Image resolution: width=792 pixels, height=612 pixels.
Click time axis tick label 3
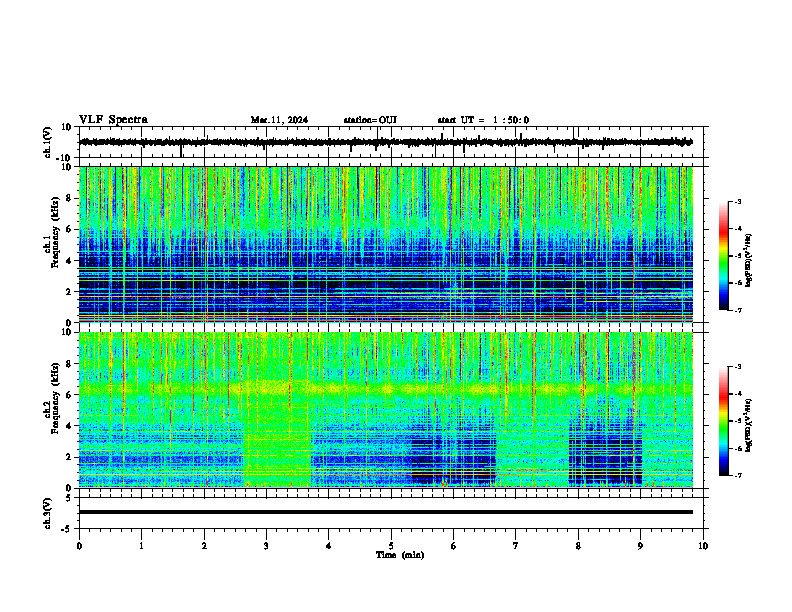coord(266,546)
